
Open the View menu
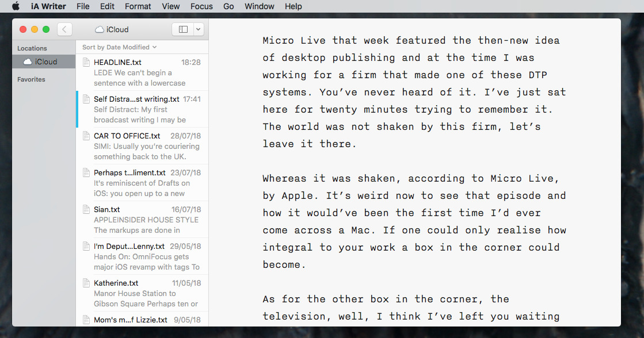tap(171, 6)
